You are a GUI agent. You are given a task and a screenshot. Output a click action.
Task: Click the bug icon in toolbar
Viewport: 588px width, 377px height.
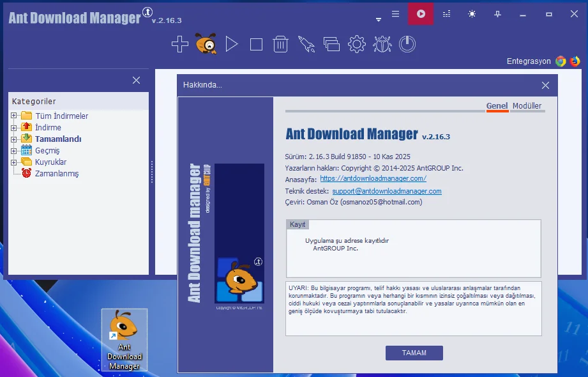click(x=382, y=44)
